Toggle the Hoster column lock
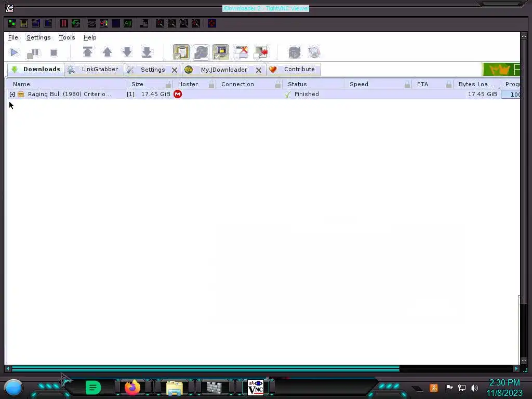 click(x=211, y=84)
